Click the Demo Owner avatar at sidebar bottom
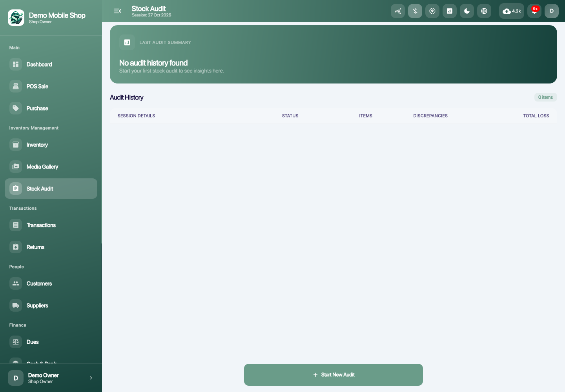 point(16,378)
